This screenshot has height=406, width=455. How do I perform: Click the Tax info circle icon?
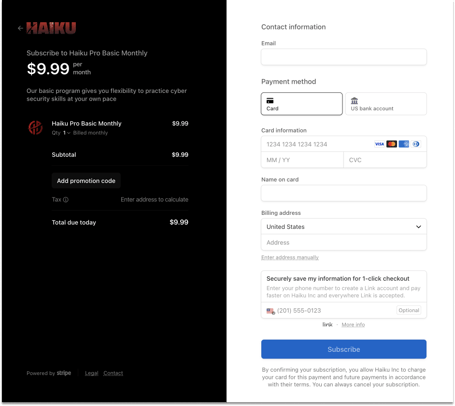66,200
